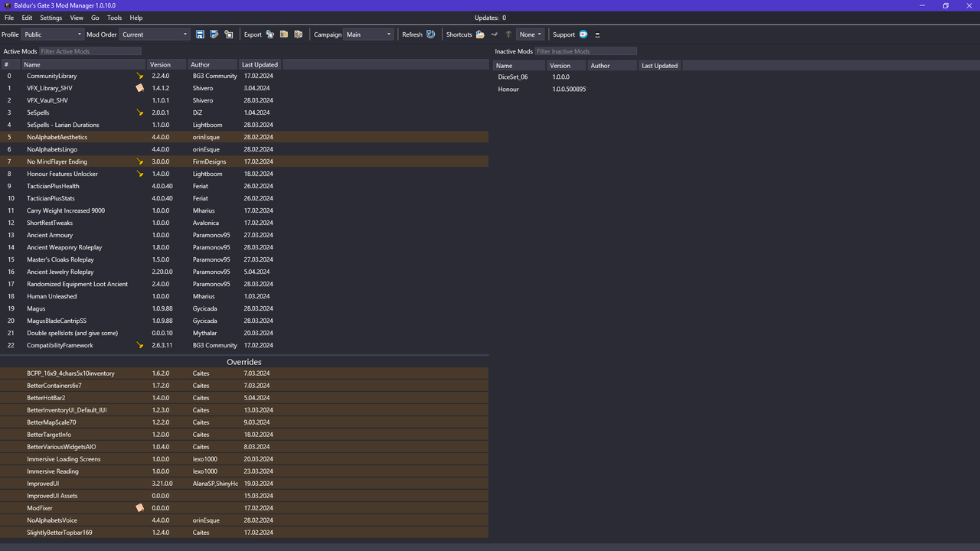Open the mods folder shortcut icon
Image resolution: width=980 pixels, height=551 pixels.
480,34
